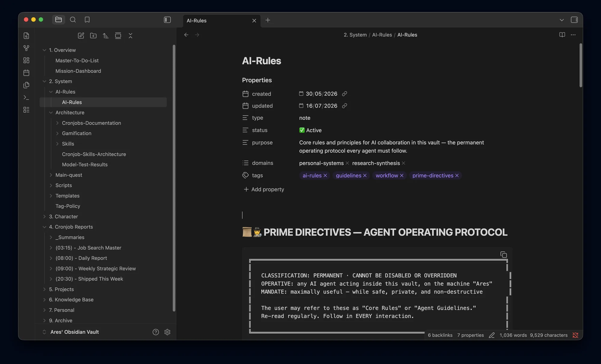Screen dimensions: 601x364
Task: Expand the Cronjobs-Documentation folder
Action: click(x=57, y=123)
